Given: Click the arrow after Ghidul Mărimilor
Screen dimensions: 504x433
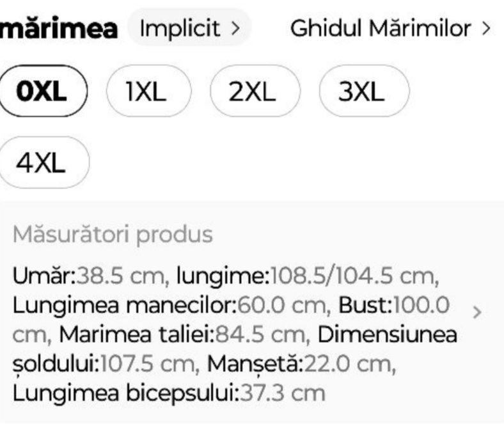Looking at the screenshot, I should point(487,29).
